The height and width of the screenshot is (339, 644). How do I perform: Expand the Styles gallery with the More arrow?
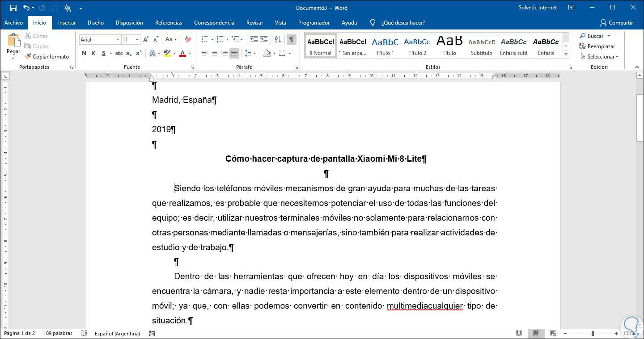tap(566, 54)
